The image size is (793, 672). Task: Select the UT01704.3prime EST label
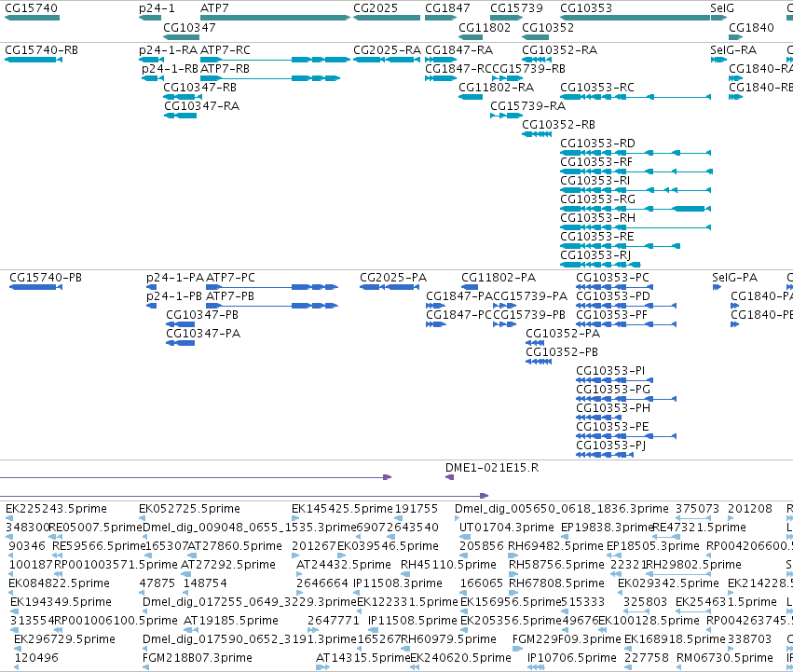coord(506,528)
